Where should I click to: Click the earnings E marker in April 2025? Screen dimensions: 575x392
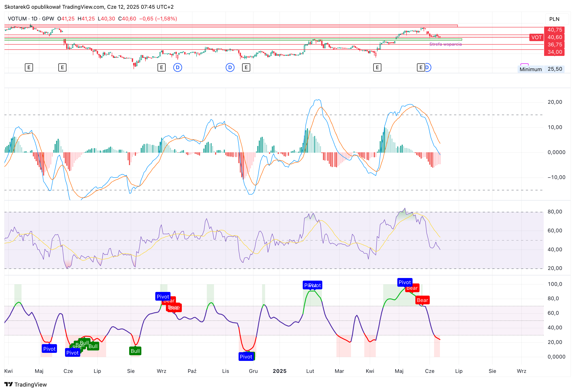[377, 67]
